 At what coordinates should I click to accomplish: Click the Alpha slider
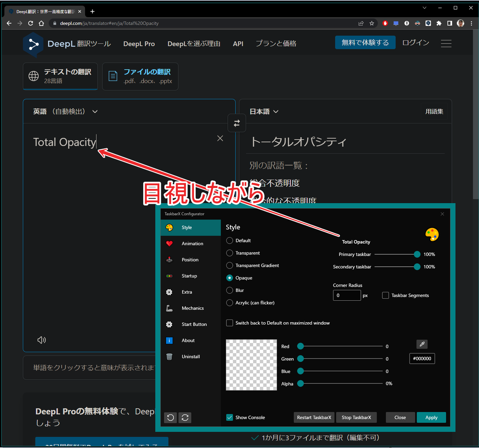click(x=340, y=384)
